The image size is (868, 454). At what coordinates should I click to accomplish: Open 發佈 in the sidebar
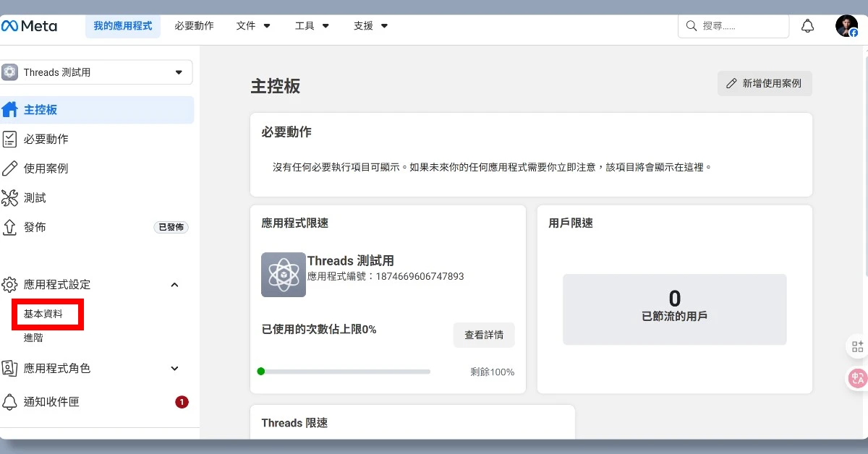[97, 227]
